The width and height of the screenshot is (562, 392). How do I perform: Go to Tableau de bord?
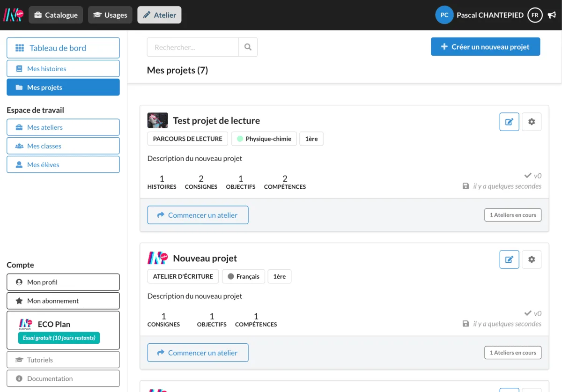click(x=63, y=48)
